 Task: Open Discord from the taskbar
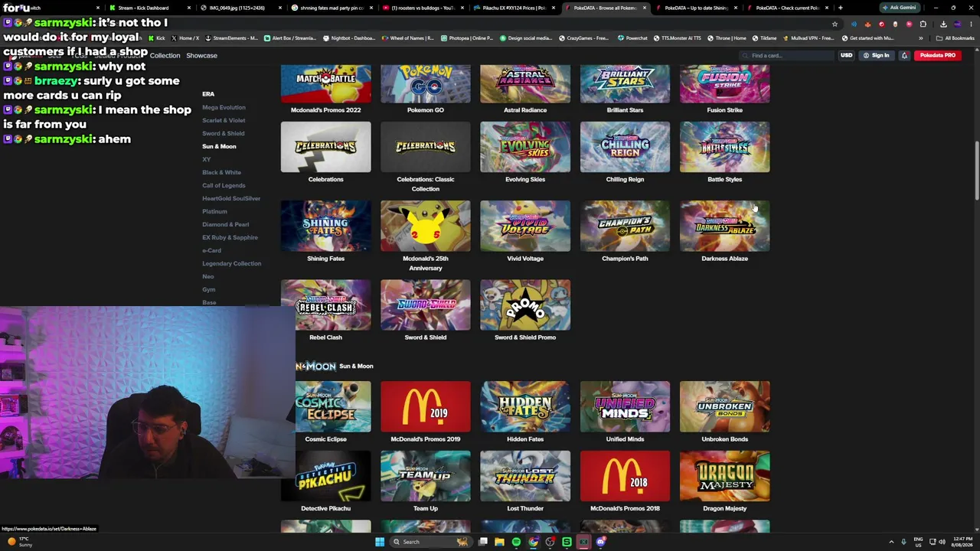click(601, 542)
